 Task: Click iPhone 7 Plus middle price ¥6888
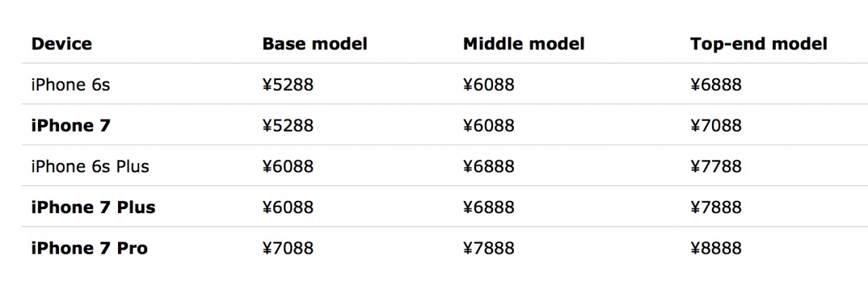coord(489,207)
